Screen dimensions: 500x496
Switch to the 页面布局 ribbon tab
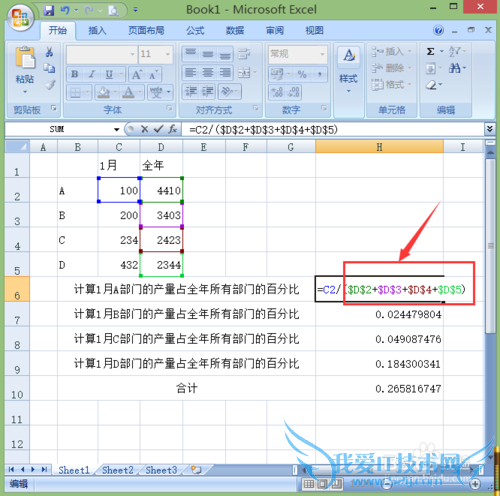pos(146,31)
